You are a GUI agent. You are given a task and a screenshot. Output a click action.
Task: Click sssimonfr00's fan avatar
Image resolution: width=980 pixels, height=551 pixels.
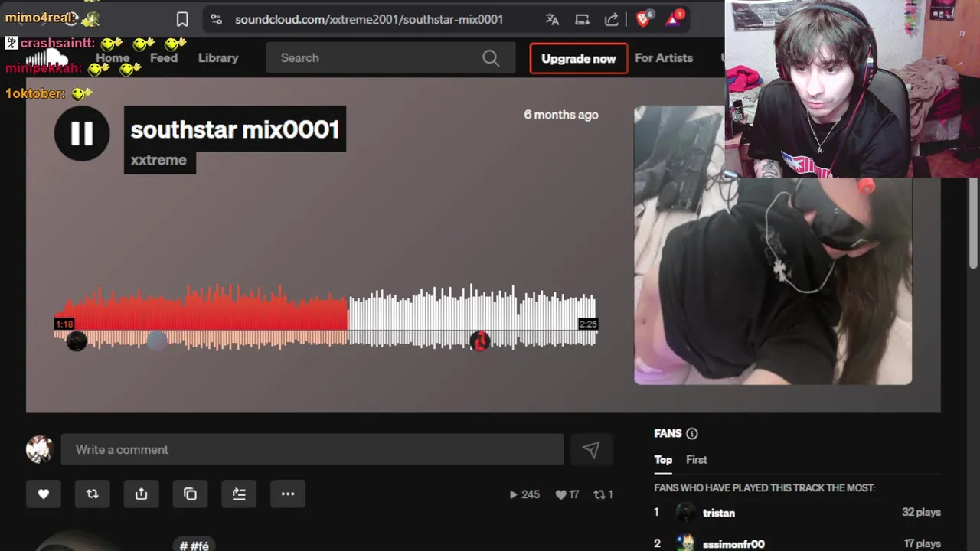(686, 543)
